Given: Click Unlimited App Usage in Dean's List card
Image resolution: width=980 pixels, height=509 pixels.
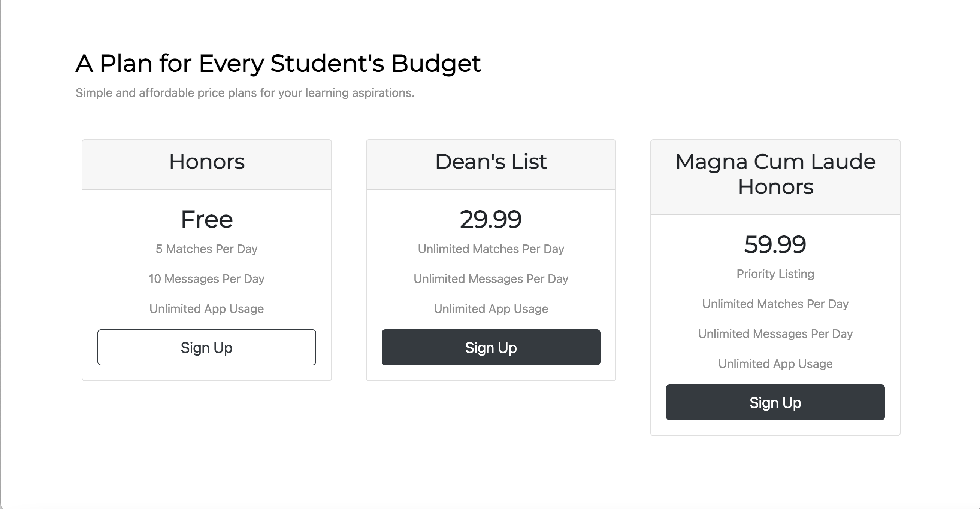Looking at the screenshot, I should point(491,309).
